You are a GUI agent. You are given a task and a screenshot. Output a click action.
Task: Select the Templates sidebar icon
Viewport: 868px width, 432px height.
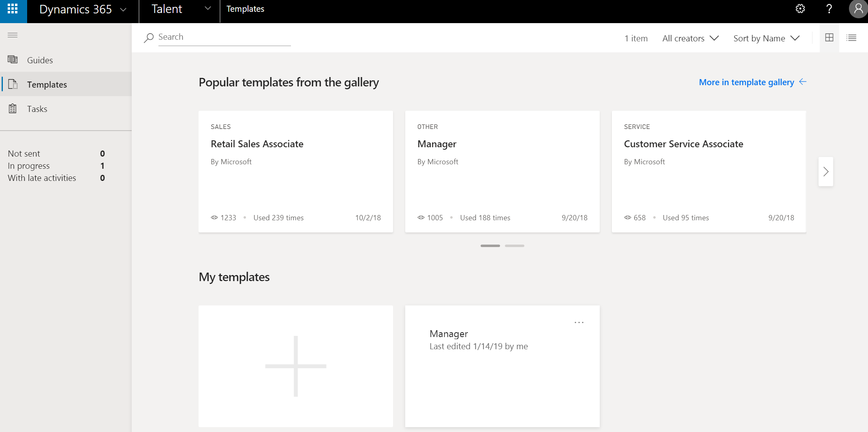pyautogui.click(x=13, y=84)
